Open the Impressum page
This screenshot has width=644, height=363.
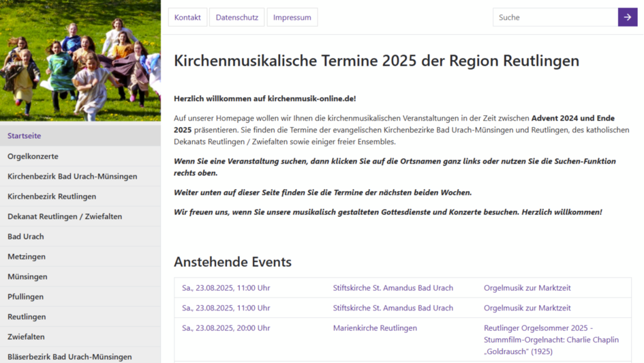(x=292, y=17)
